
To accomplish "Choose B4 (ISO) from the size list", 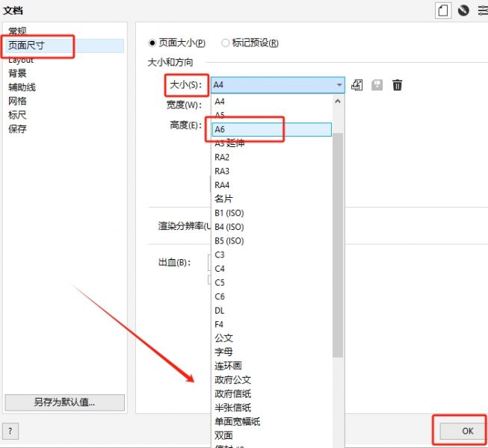I will [x=271, y=227].
